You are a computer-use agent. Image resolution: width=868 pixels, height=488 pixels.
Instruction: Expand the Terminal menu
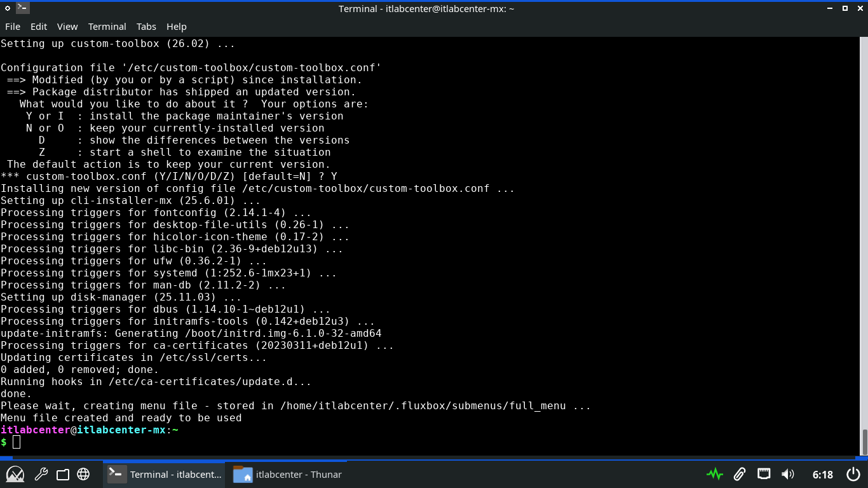click(107, 27)
